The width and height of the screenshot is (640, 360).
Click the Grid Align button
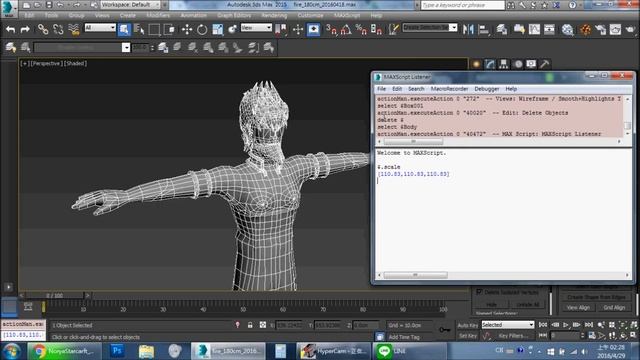click(x=614, y=307)
